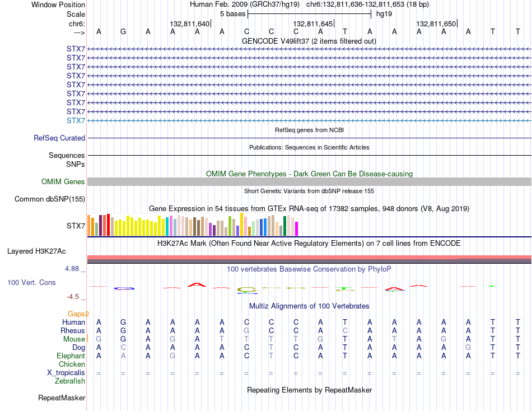Click the X_tropicalis species label
Image resolution: width=532 pixels, height=411 pixels.
coord(66,373)
